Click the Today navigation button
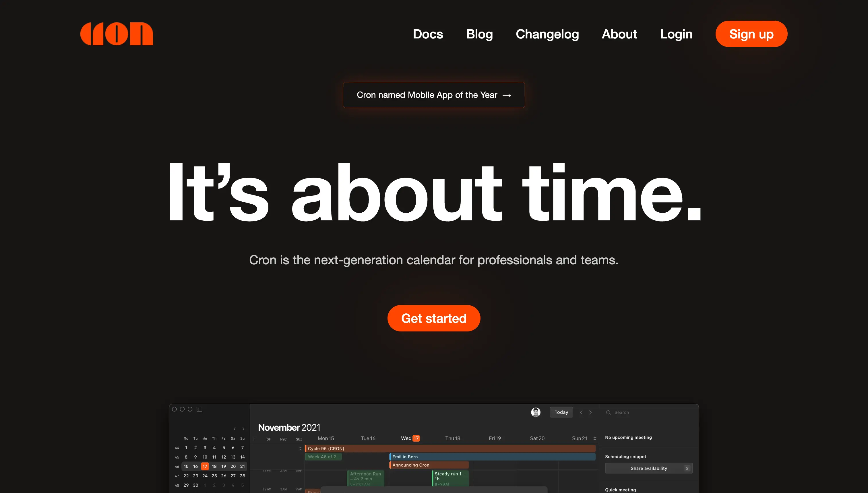This screenshot has width=868, height=493. pyautogui.click(x=561, y=412)
